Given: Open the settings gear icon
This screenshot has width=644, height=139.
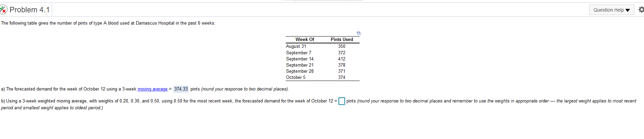Looking at the screenshot, I should pyautogui.click(x=641, y=10).
